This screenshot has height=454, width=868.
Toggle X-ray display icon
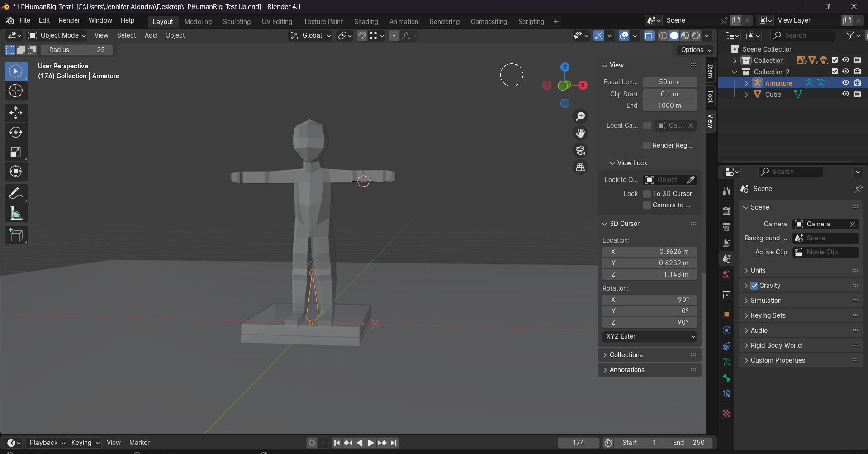[649, 36]
